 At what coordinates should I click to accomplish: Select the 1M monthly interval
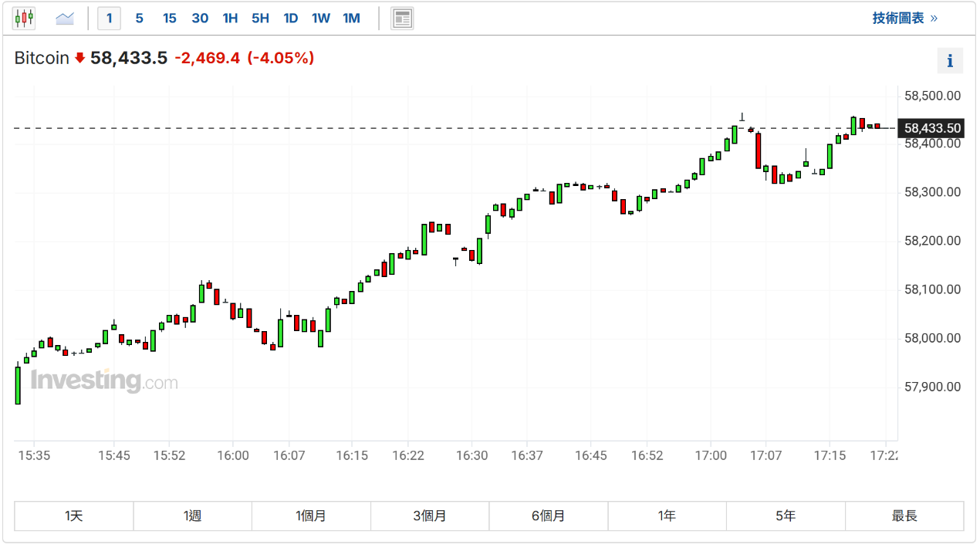point(351,18)
